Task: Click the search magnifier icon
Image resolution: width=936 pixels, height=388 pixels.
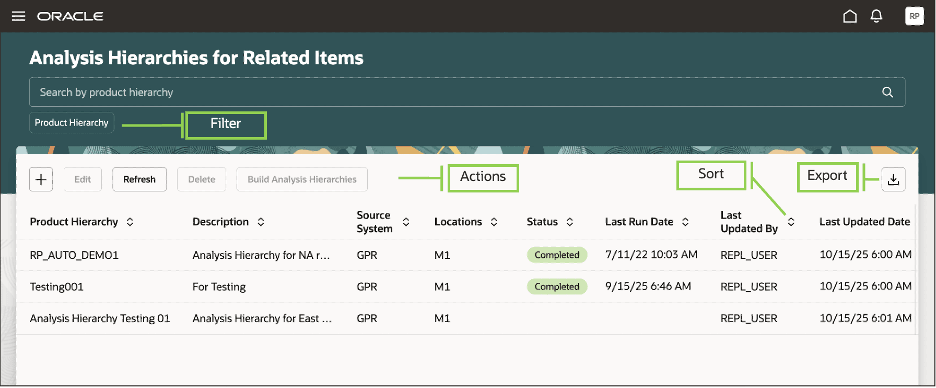Action: click(888, 92)
